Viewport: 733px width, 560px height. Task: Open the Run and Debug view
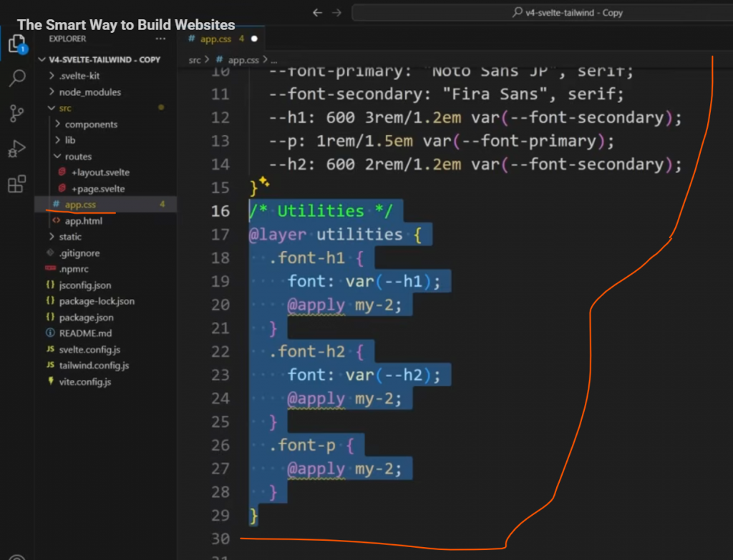[16, 149]
